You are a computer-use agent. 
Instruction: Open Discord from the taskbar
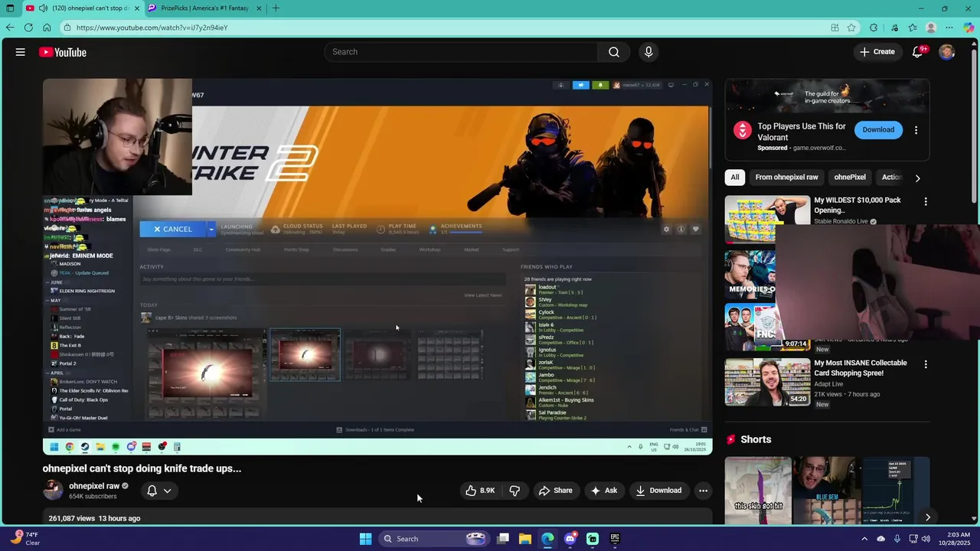pyautogui.click(x=570, y=539)
